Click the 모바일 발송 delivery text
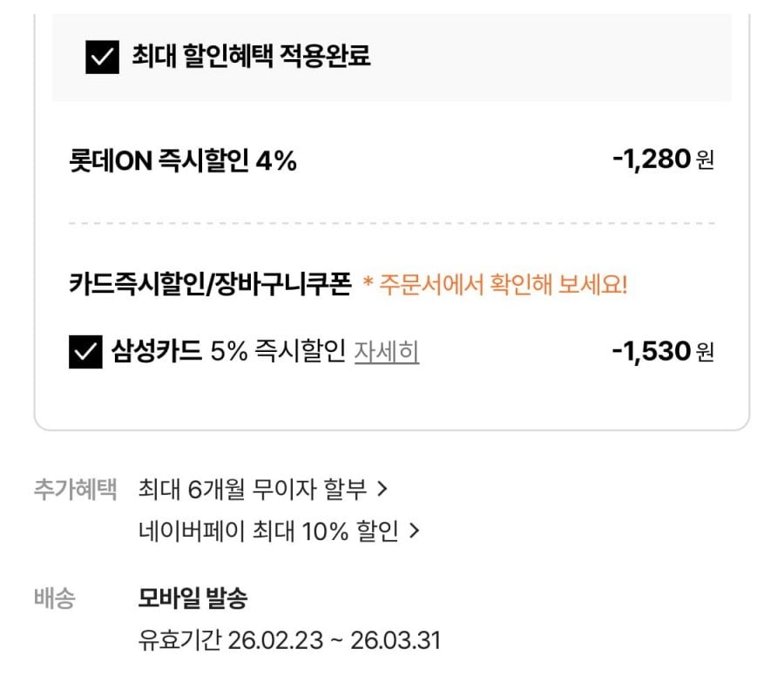 (x=193, y=599)
